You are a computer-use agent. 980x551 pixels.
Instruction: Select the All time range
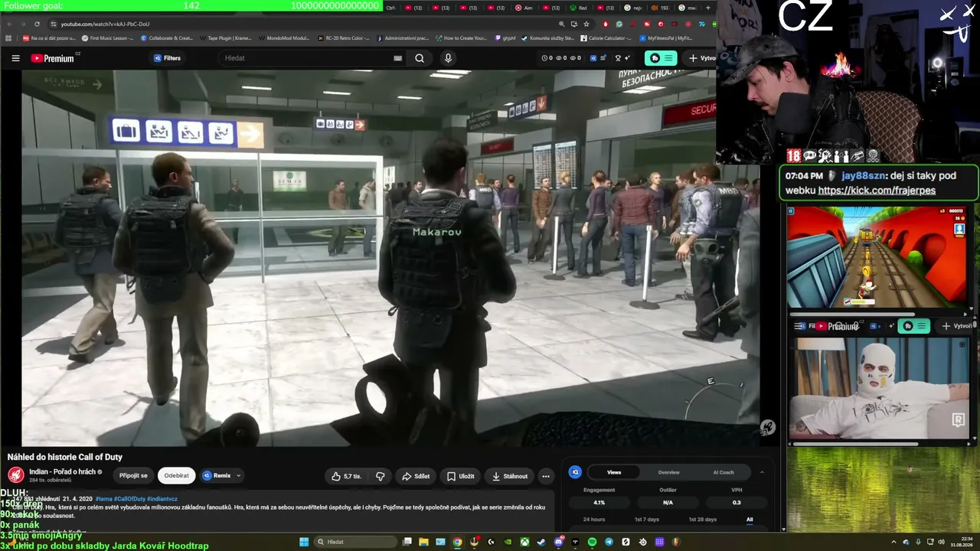750,520
